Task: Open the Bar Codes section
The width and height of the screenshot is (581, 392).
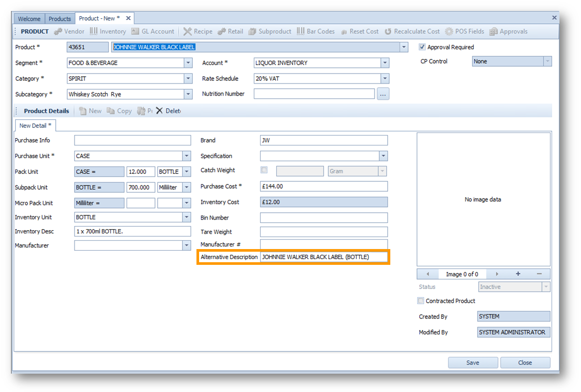Action: (x=316, y=32)
